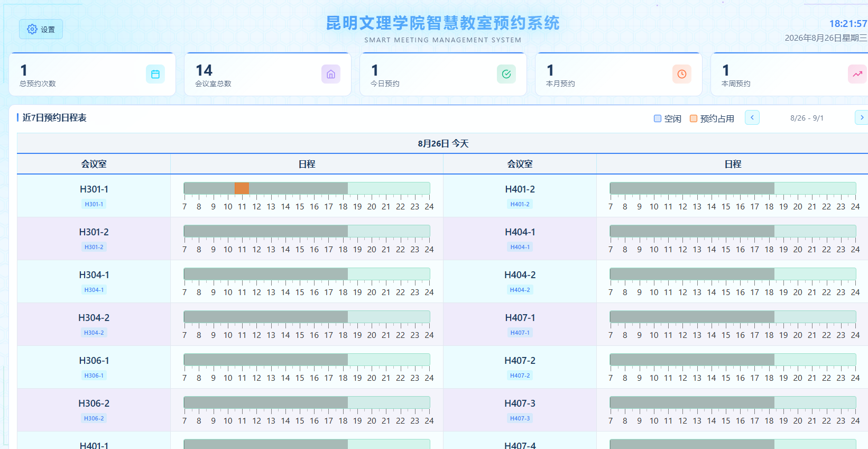
Task: Select room name H407-1
Action: pos(520,318)
